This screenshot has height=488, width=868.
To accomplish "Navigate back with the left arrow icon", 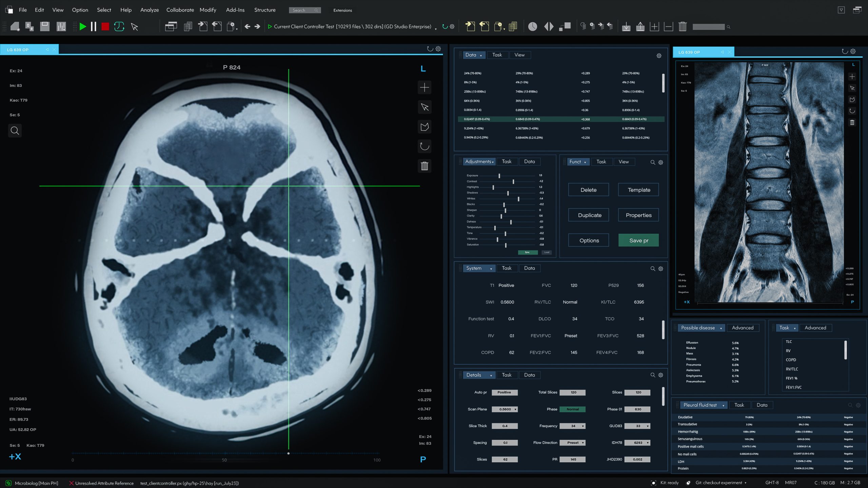I will (x=248, y=26).
